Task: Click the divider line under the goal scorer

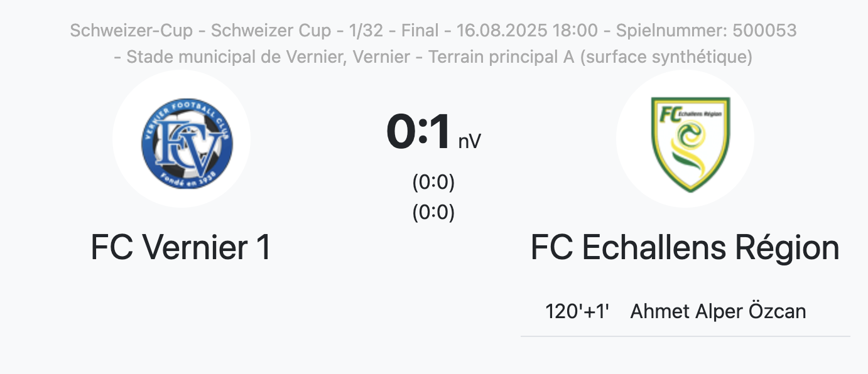Action: (685, 337)
